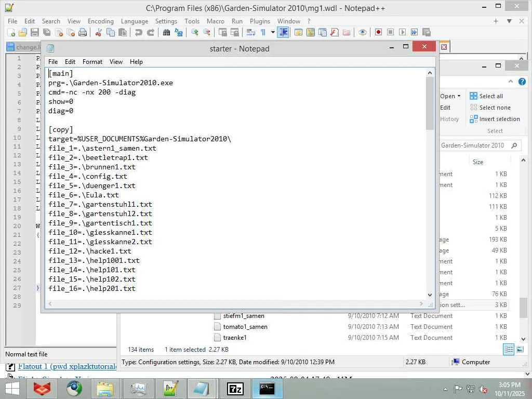Open View menu in starter Notepad
This screenshot has width=532, height=399.
tap(116, 62)
